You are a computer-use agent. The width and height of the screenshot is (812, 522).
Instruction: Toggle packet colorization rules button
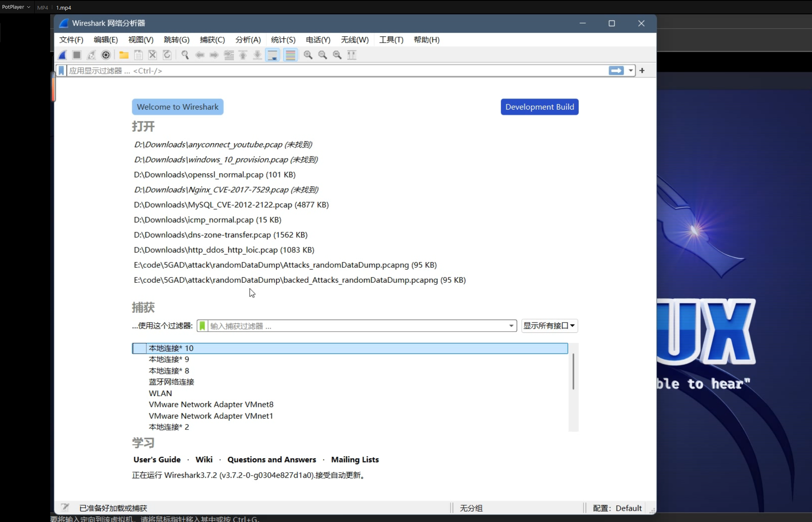click(290, 55)
